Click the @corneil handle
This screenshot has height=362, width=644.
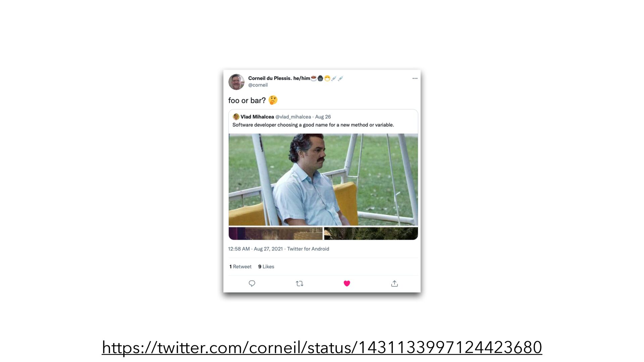click(258, 85)
